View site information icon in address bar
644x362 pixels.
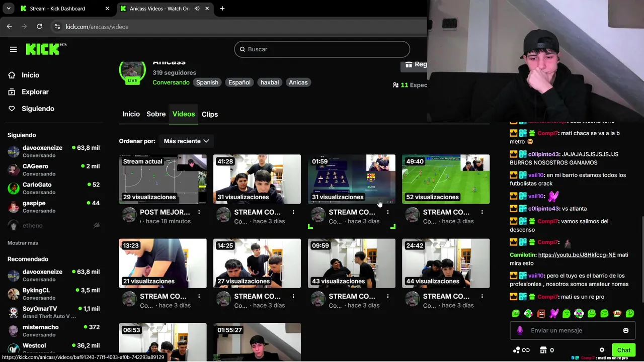(57, 27)
